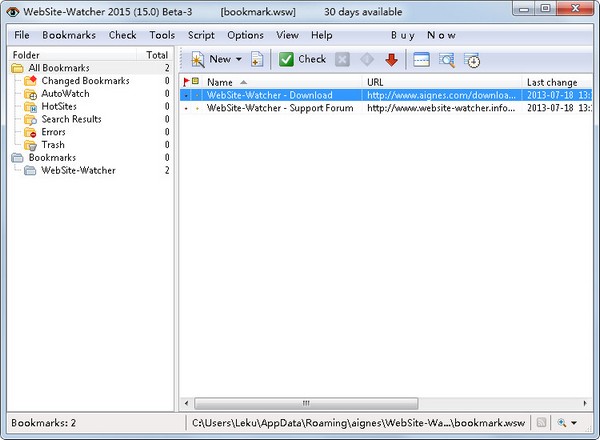Click the zoom magnifier status bar icon
The height and width of the screenshot is (440, 600).
[x=562, y=423]
